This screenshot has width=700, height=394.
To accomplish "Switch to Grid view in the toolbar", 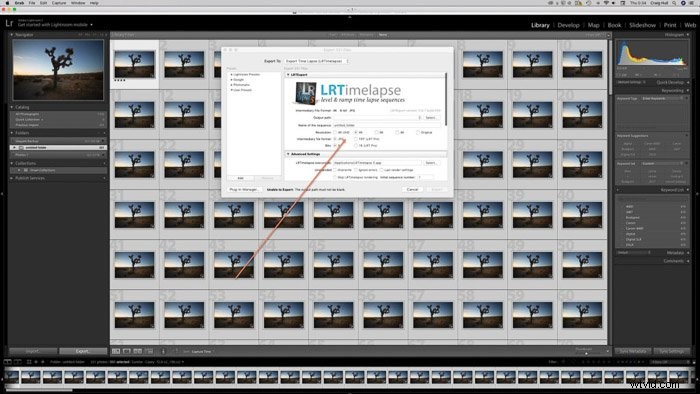I will [x=116, y=352].
